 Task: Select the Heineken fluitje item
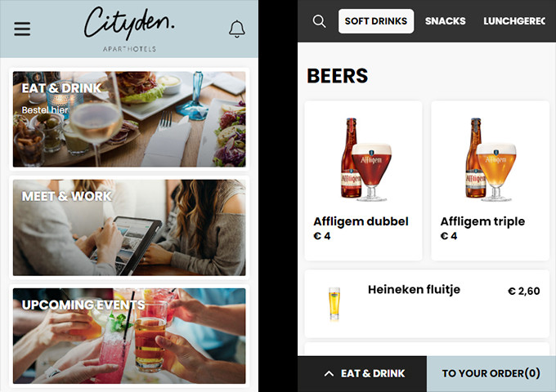pos(427,304)
